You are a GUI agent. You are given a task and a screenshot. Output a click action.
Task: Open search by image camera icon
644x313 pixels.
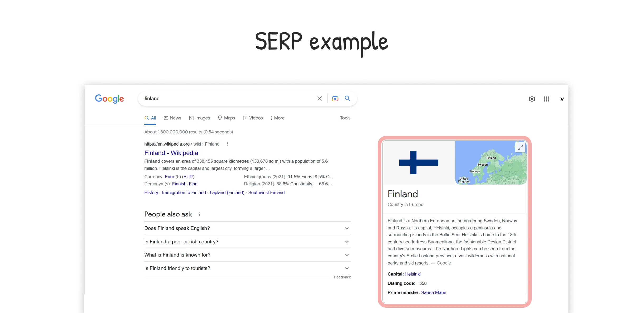pos(335,99)
